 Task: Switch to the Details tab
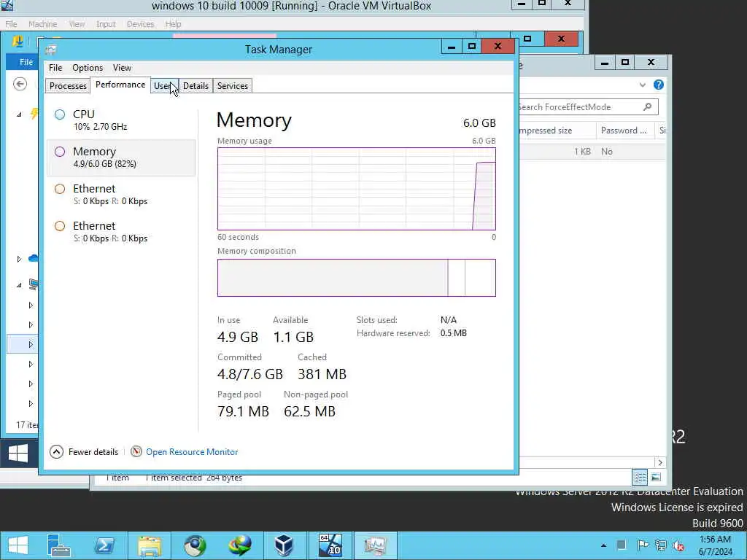point(196,86)
